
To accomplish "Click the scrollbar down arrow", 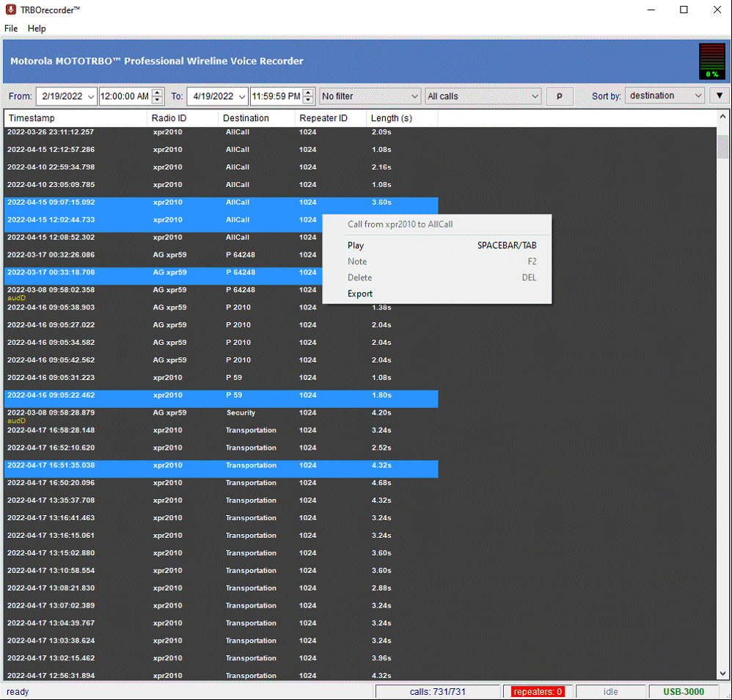I will click(722, 673).
